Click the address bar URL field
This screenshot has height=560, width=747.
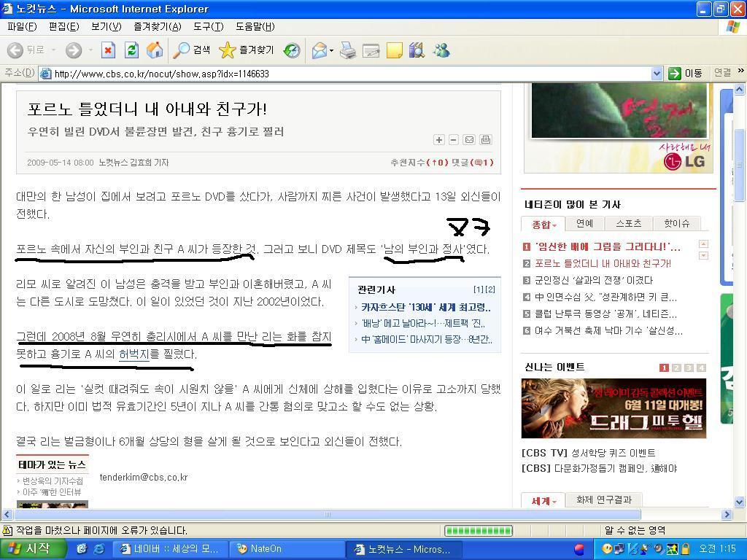[351, 74]
